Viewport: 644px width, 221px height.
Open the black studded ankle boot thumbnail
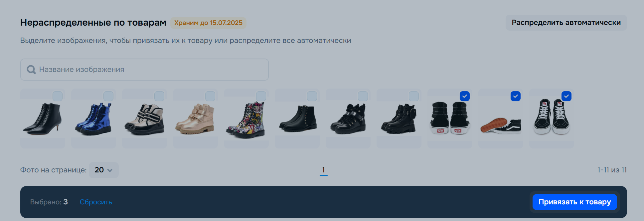tap(297, 118)
